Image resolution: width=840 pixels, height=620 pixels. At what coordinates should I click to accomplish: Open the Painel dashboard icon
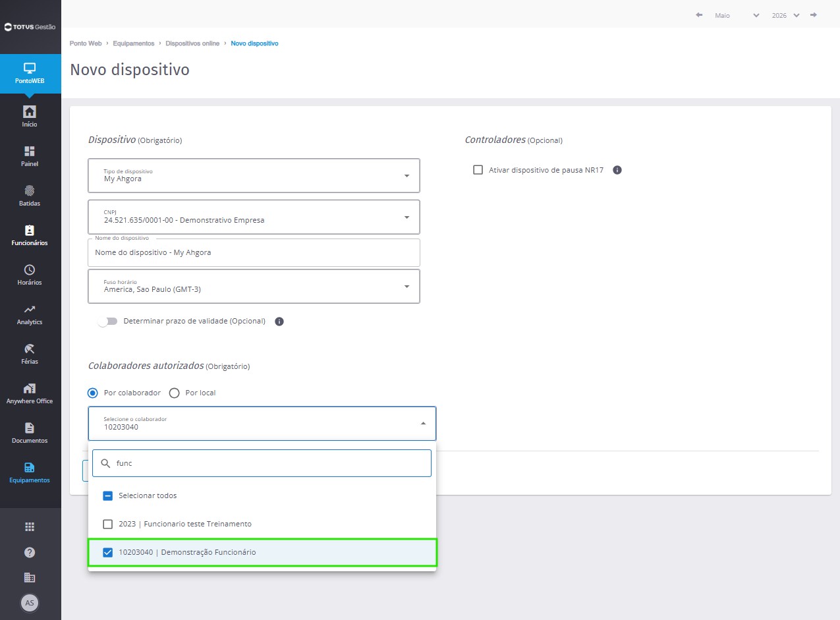pyautogui.click(x=30, y=151)
